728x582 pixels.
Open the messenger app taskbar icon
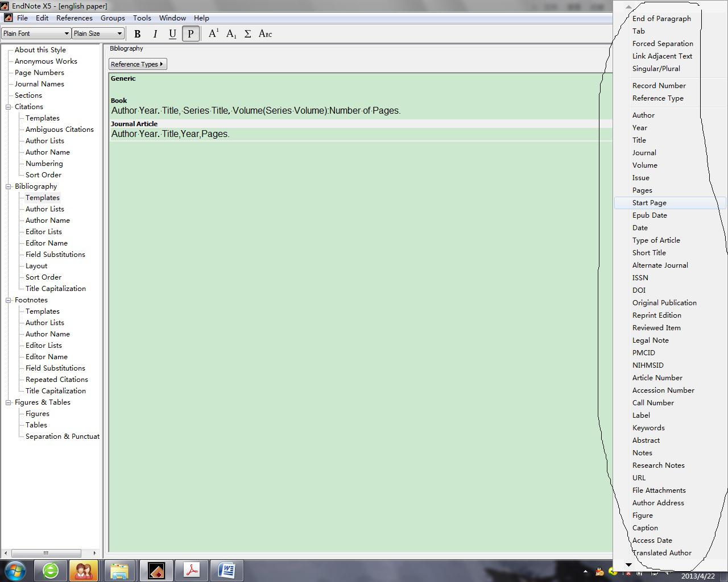coord(84,570)
